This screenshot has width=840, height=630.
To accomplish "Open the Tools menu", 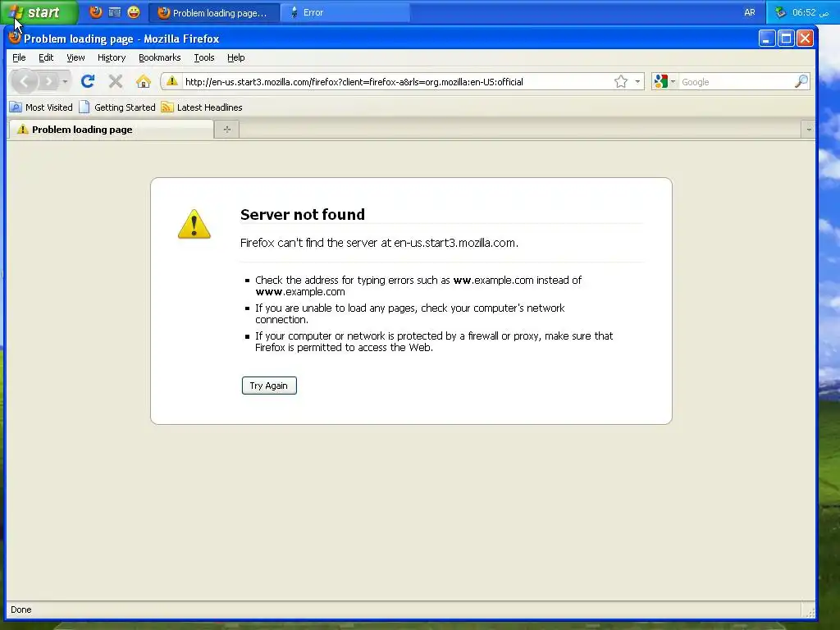I will 204,57.
